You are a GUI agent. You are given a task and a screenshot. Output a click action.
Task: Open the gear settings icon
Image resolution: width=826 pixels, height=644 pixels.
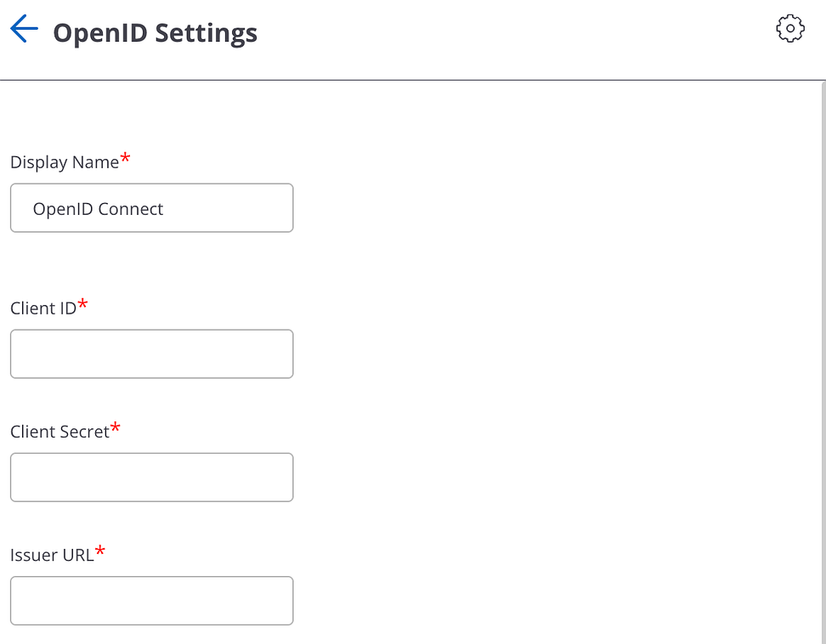pyautogui.click(x=790, y=29)
